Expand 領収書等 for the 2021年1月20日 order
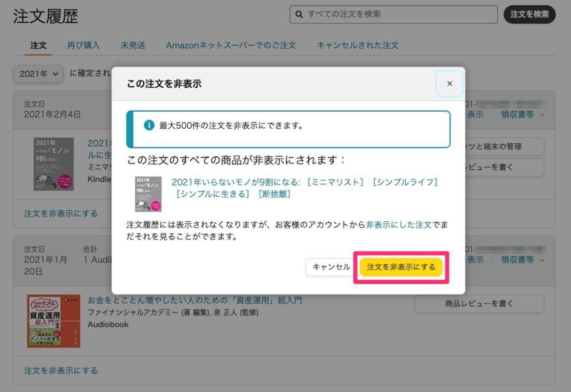Screen dimensions: 571x392 [x=523, y=260]
